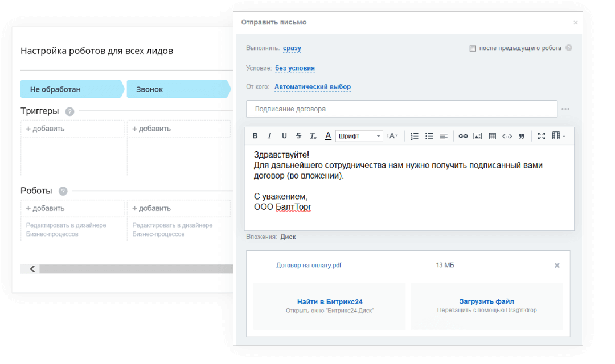Open the three-dots menu beside subject field
This screenshot has width=615, height=364.
(565, 109)
